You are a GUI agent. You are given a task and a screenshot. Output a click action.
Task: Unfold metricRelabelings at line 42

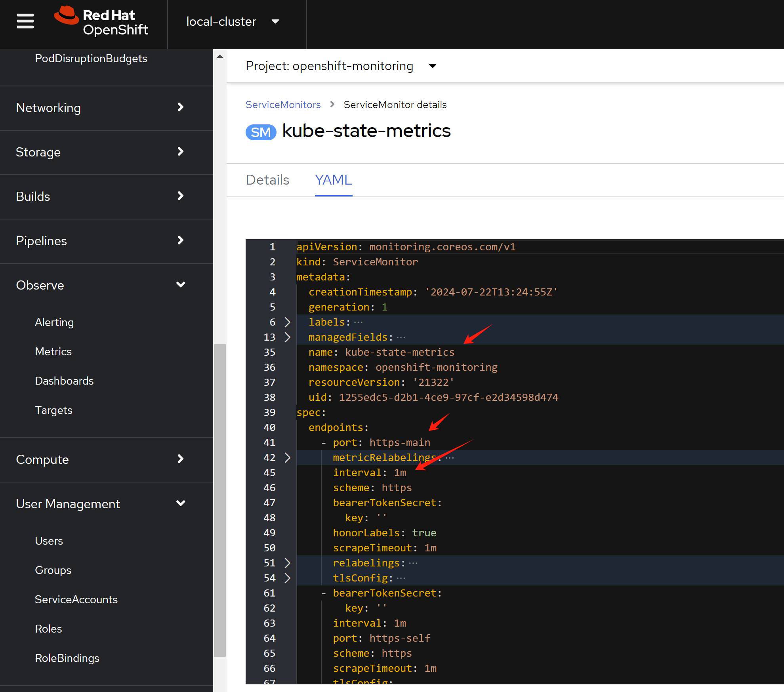[x=288, y=458]
